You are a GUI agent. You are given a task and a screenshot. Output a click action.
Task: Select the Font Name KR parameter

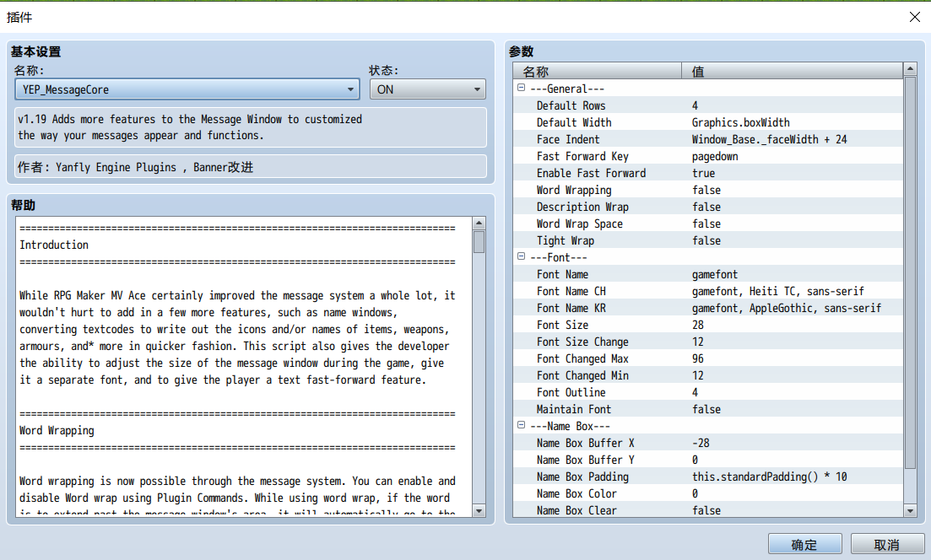coord(708,308)
